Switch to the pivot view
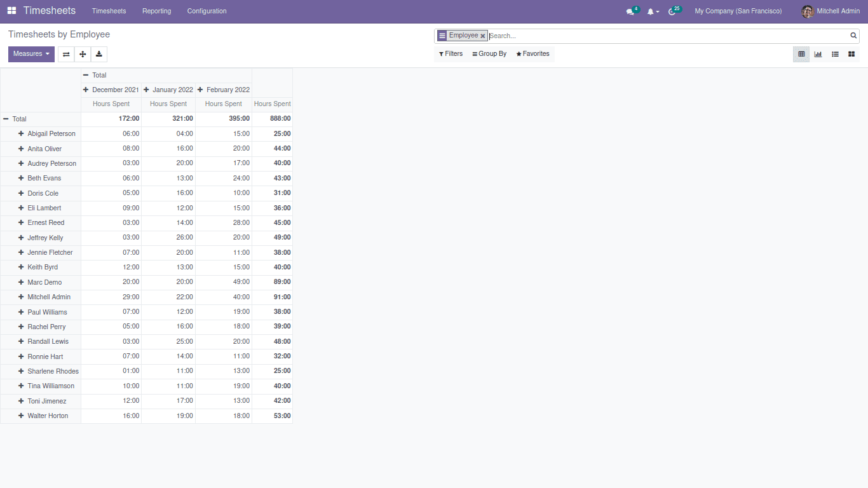The height and width of the screenshot is (488, 868). pos(801,55)
